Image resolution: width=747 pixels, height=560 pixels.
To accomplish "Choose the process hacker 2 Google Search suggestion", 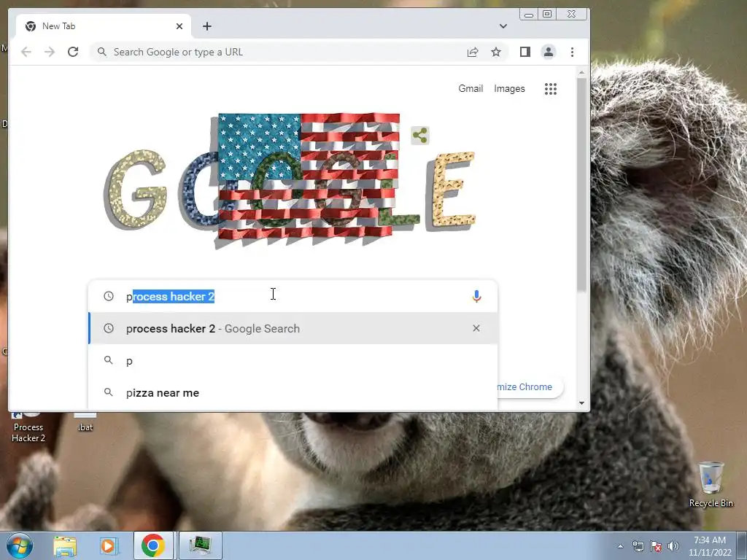I will point(293,328).
